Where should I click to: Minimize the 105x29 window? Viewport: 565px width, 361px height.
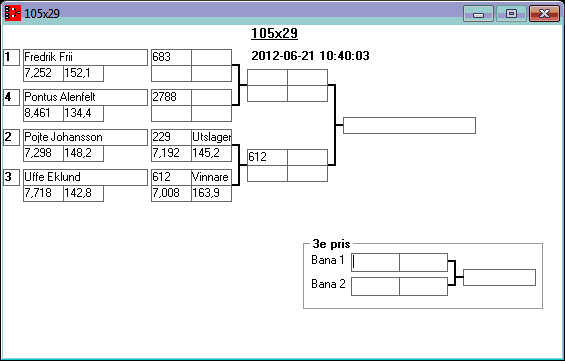pyautogui.click(x=478, y=14)
